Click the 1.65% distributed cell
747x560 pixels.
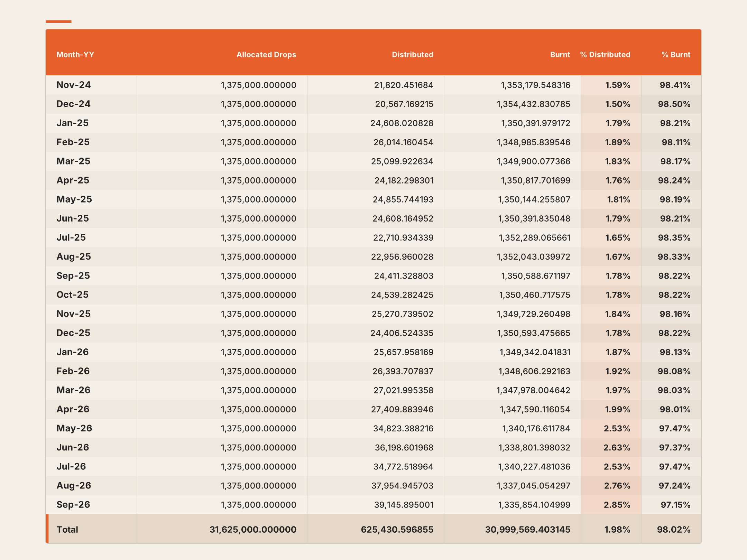point(618,237)
